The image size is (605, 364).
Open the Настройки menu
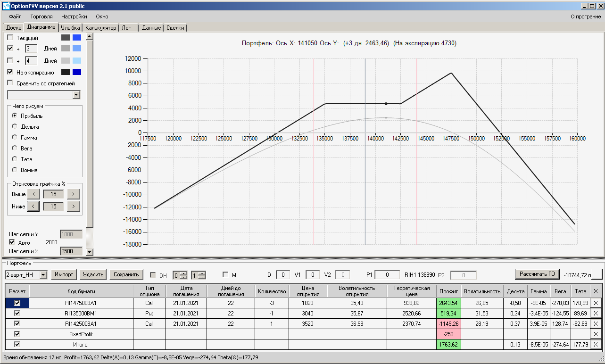click(x=74, y=17)
